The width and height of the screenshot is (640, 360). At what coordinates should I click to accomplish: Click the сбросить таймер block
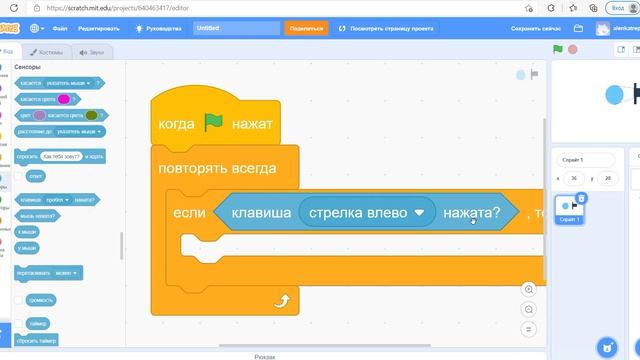pyautogui.click(x=36, y=340)
